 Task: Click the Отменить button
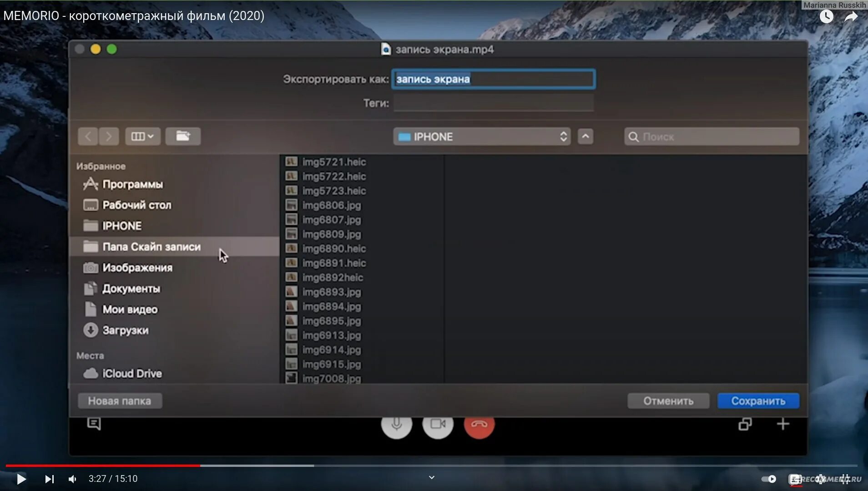(668, 401)
